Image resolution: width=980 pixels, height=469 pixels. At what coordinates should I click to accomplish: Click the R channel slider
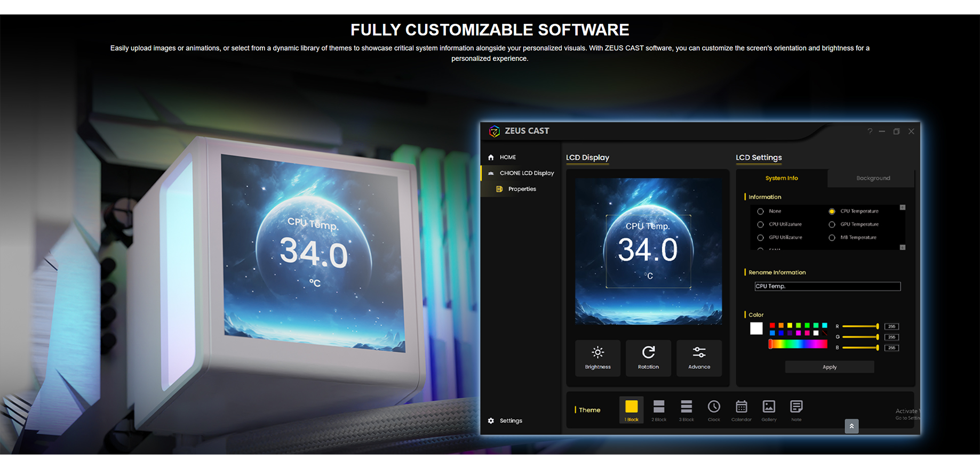click(861, 326)
